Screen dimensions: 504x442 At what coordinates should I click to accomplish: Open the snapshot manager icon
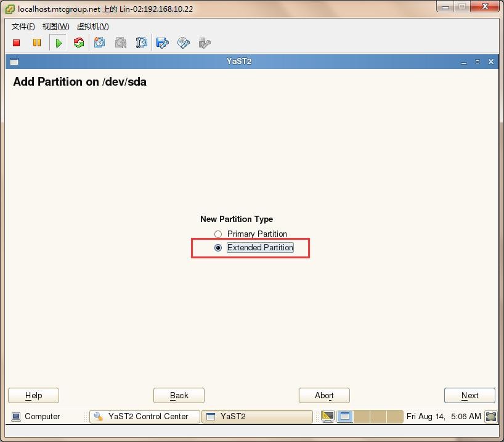[141, 43]
